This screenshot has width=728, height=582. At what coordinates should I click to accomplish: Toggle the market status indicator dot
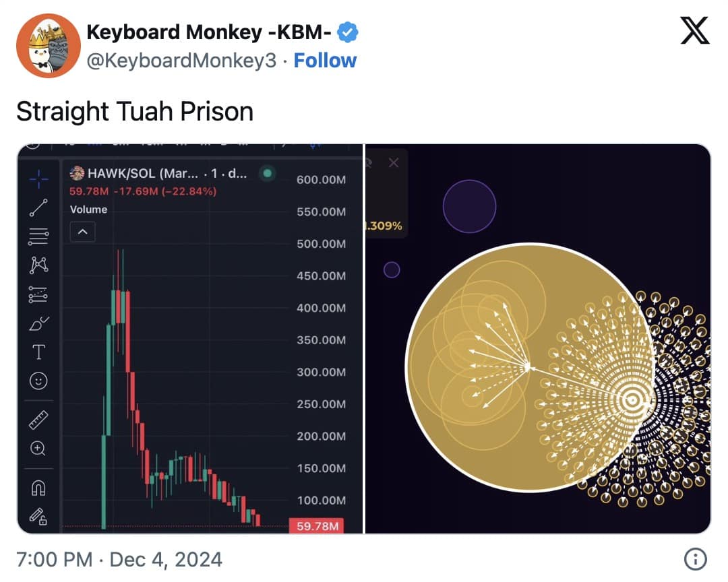pos(268,173)
